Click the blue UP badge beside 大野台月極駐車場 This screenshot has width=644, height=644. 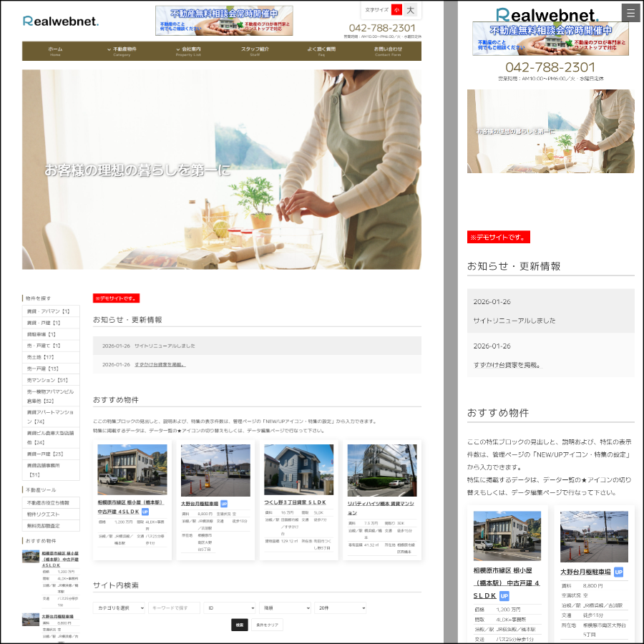[224, 504]
